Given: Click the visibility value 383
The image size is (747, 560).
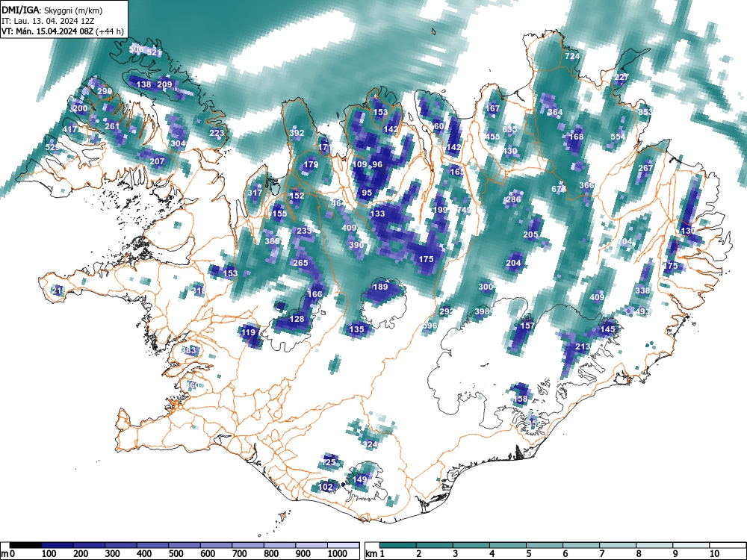Looking at the screenshot, I should pos(189,350).
